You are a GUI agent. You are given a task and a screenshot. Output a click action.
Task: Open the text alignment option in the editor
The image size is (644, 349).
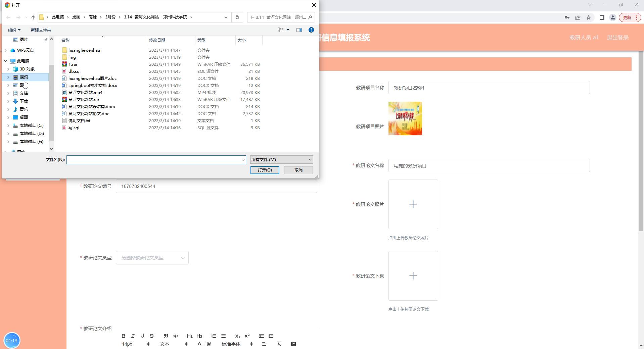(x=264, y=344)
